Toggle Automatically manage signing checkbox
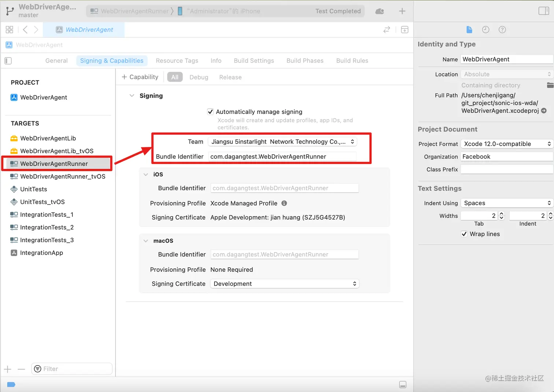 click(210, 112)
